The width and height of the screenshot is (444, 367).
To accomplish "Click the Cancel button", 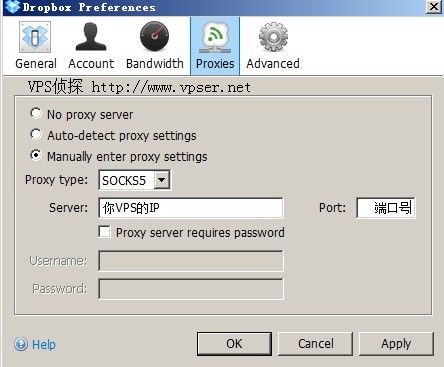I will [315, 344].
